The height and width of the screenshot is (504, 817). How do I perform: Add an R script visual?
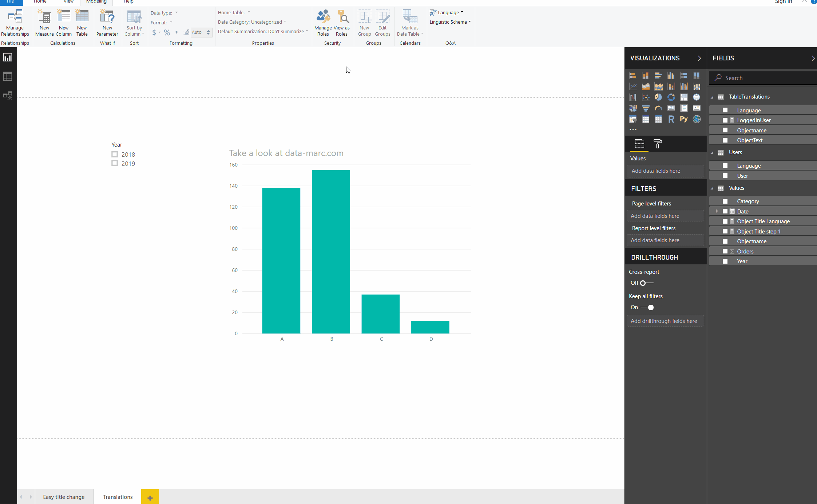point(671,119)
